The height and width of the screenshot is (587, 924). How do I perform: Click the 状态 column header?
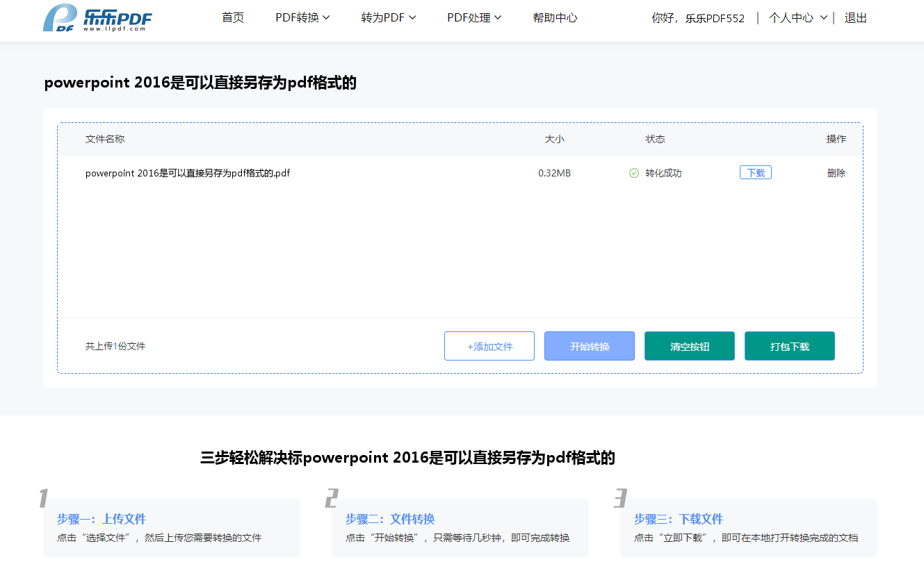click(x=655, y=139)
